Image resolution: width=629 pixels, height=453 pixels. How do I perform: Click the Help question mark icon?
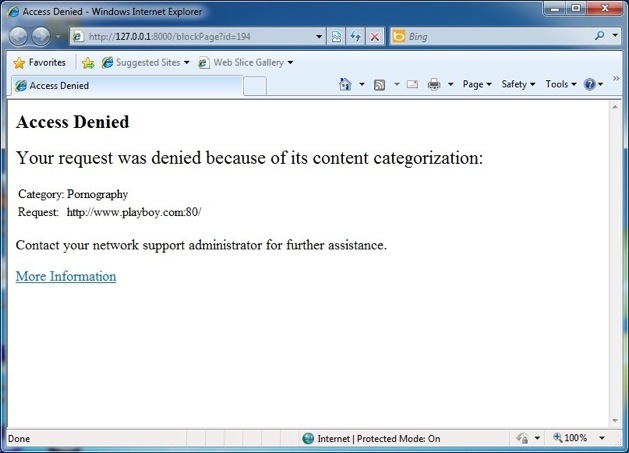(589, 84)
